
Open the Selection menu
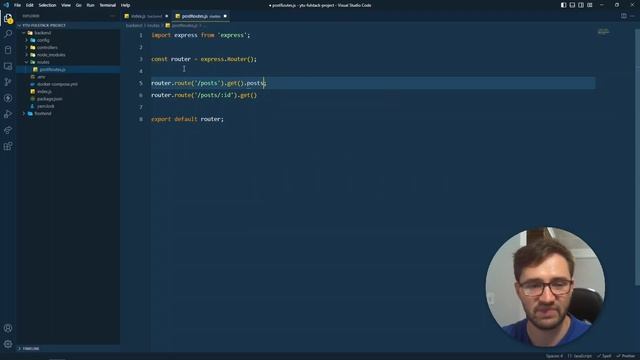click(x=47, y=5)
